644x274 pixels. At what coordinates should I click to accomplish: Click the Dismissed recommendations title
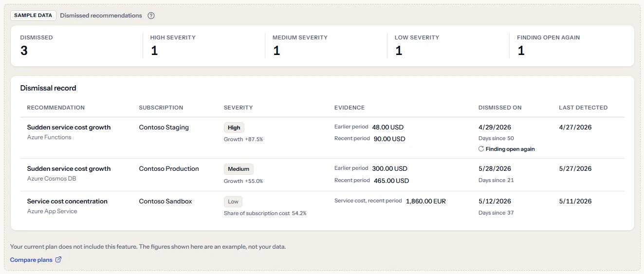pyautogui.click(x=101, y=16)
